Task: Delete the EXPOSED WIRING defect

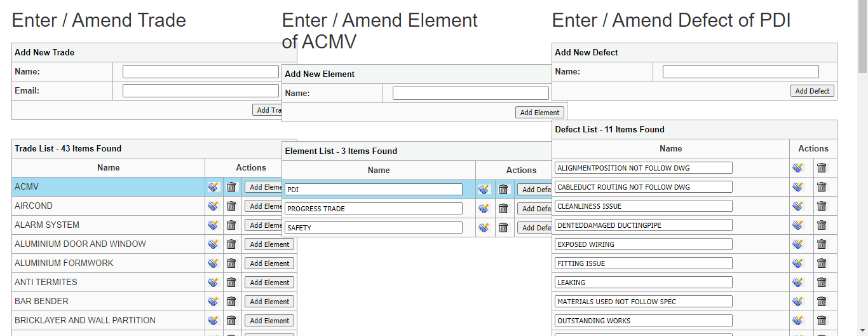Action: click(x=822, y=244)
